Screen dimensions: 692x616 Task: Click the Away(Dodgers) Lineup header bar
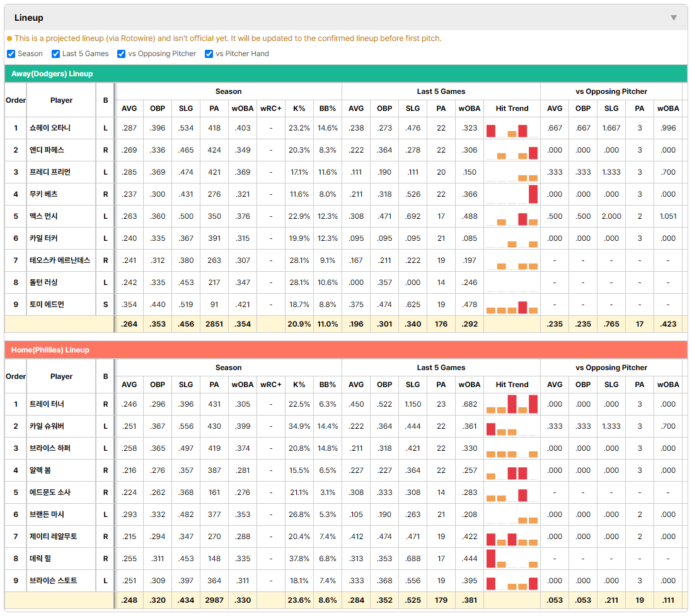point(346,74)
